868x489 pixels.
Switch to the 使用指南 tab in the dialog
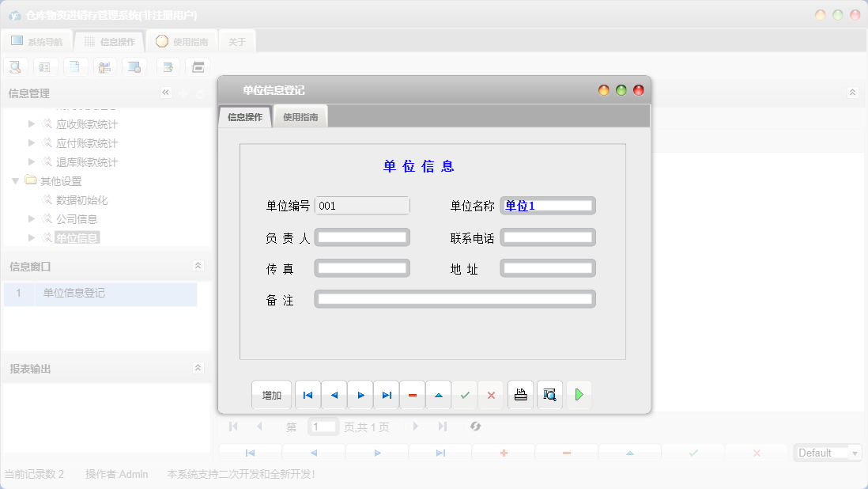coord(300,116)
